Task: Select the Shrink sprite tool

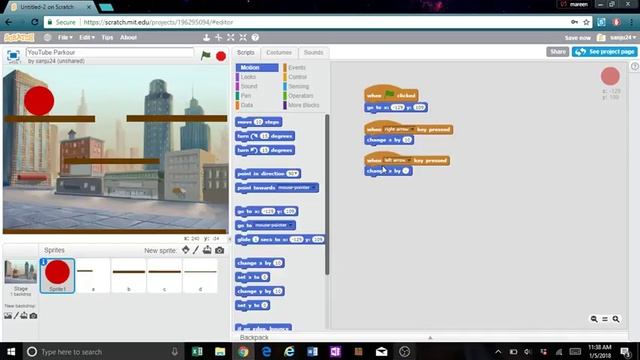Action: click(x=243, y=38)
